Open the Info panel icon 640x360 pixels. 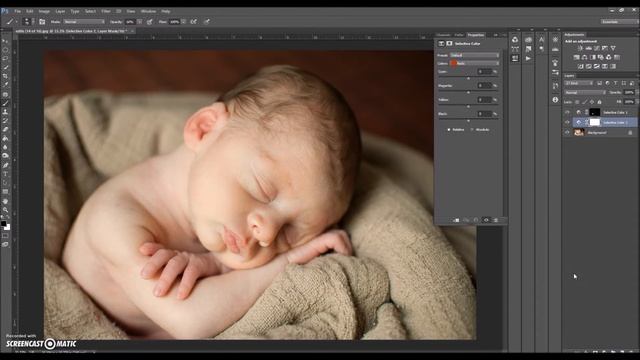click(x=555, y=100)
